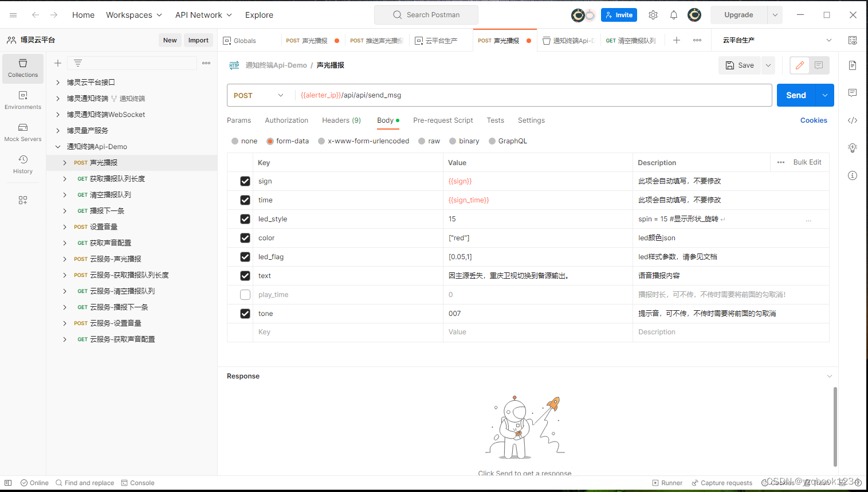Enable the play_time parameter checkbox

pos(245,295)
